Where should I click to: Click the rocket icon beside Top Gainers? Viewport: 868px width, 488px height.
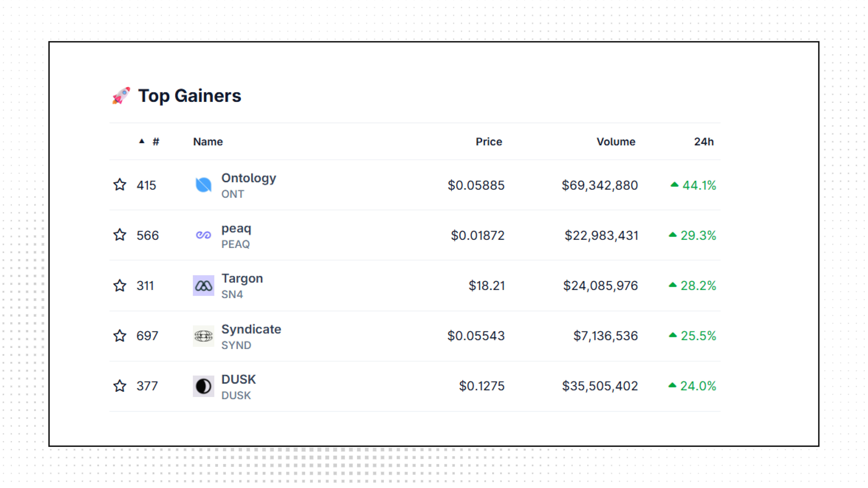point(121,96)
